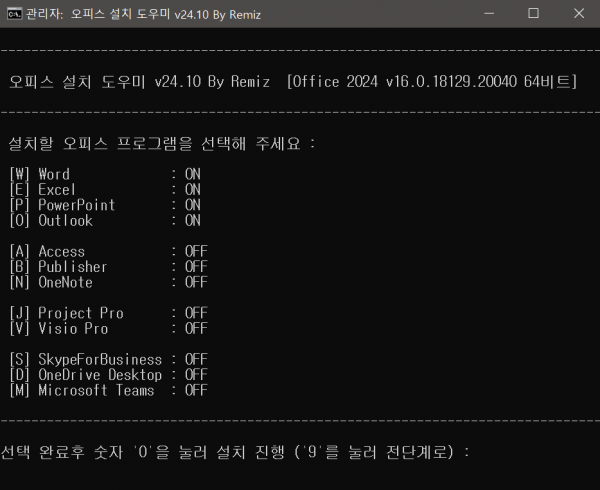Click the prompt '설치할 오피스 프로그램을 선택해 주세요'
This screenshot has height=490, width=600.
154,143
